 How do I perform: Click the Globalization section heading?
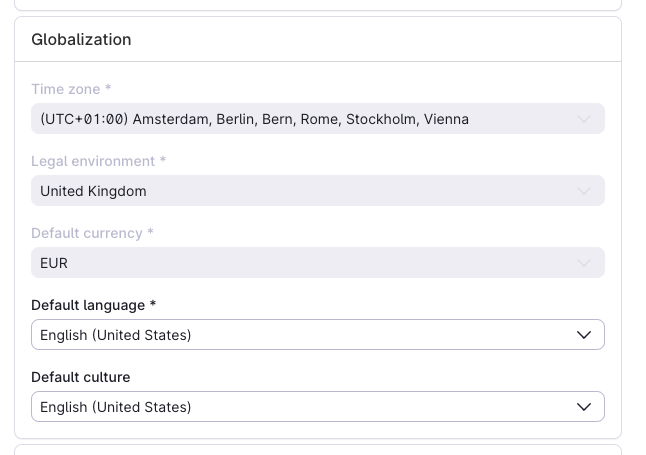click(x=81, y=40)
